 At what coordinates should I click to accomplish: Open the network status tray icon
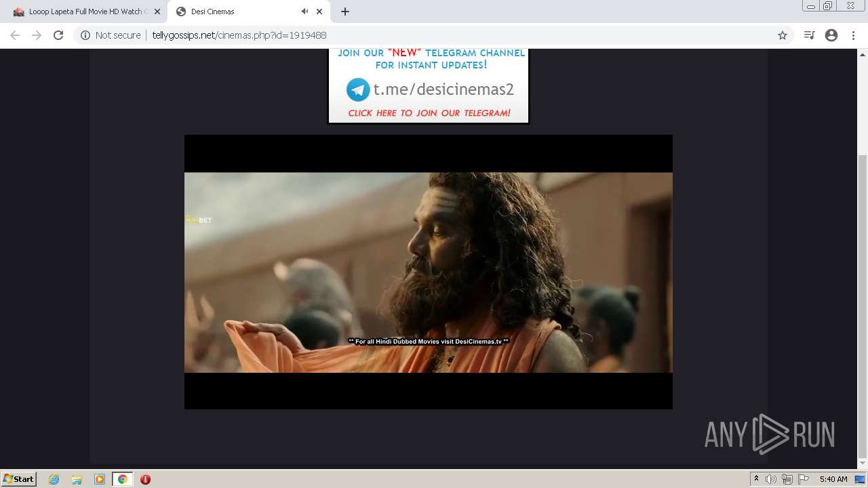(x=787, y=479)
